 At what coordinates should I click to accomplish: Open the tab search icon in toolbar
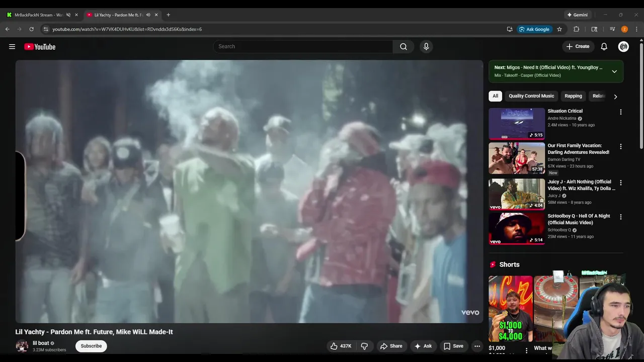click(594, 29)
